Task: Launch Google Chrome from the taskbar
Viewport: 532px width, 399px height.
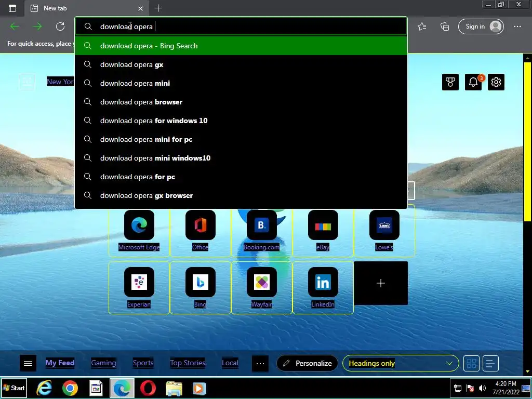Action: (70, 388)
